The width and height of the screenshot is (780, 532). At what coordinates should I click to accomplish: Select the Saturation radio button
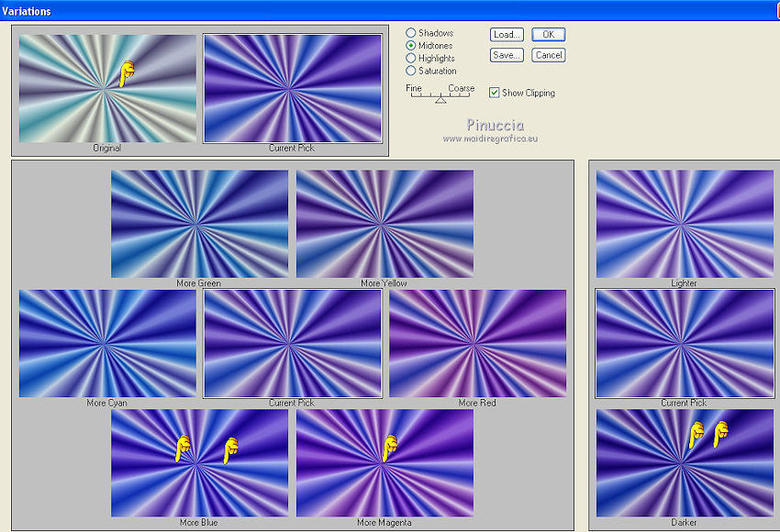411,71
